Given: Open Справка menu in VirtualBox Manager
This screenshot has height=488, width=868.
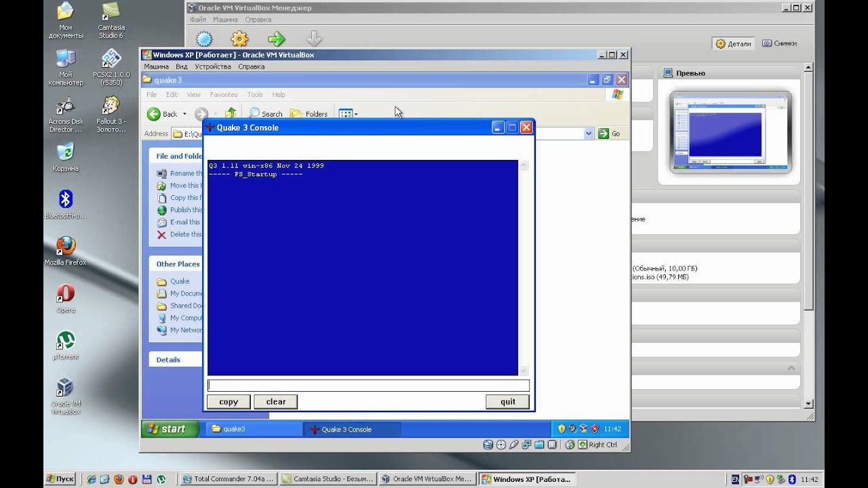Looking at the screenshot, I should click(258, 20).
